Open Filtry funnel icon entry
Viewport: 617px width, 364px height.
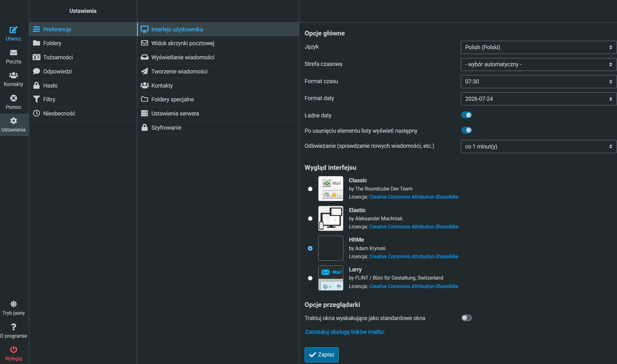(36, 99)
